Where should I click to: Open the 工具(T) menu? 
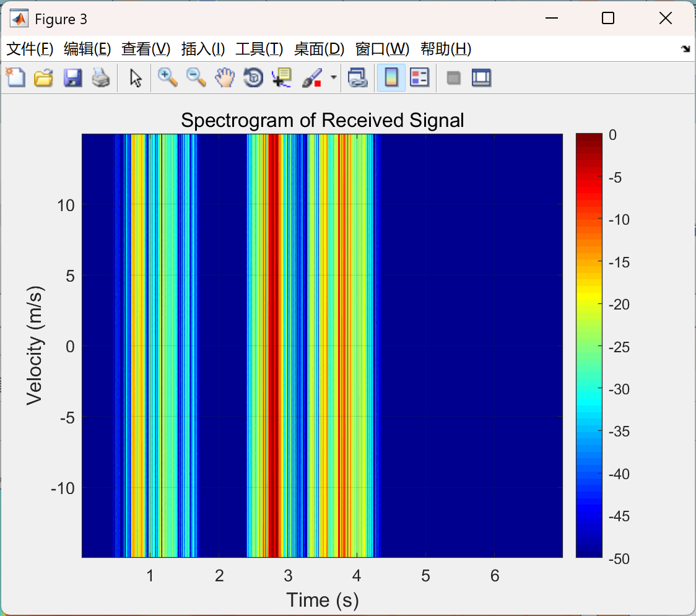pyautogui.click(x=259, y=49)
